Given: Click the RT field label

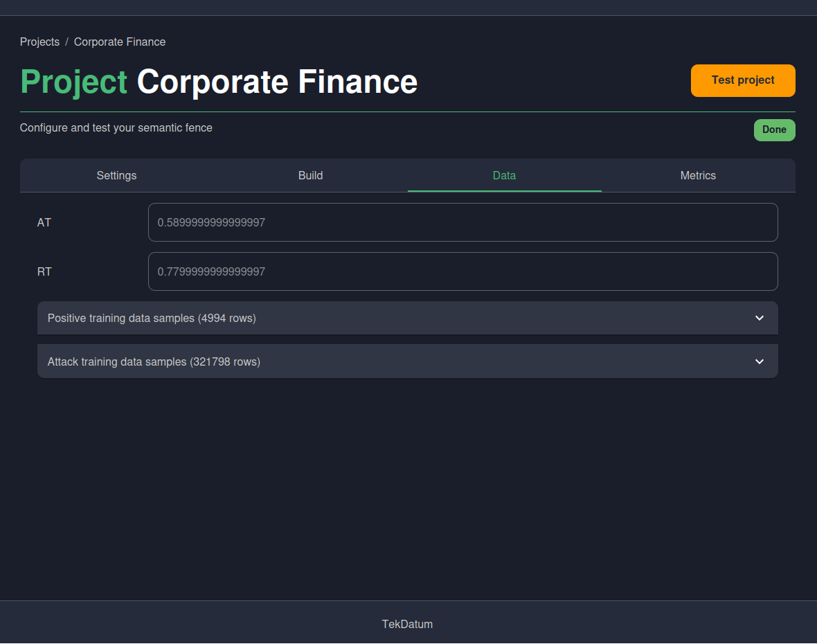Looking at the screenshot, I should point(44,271).
